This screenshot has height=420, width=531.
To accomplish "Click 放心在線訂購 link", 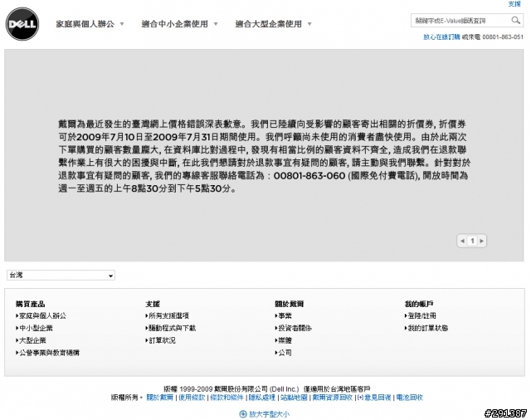I will click(441, 37).
